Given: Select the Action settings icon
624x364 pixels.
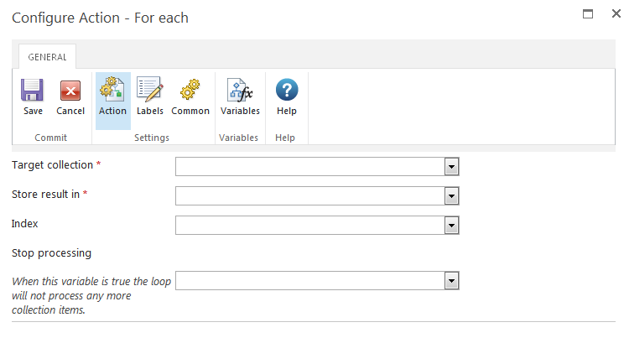Looking at the screenshot, I should point(112,91).
